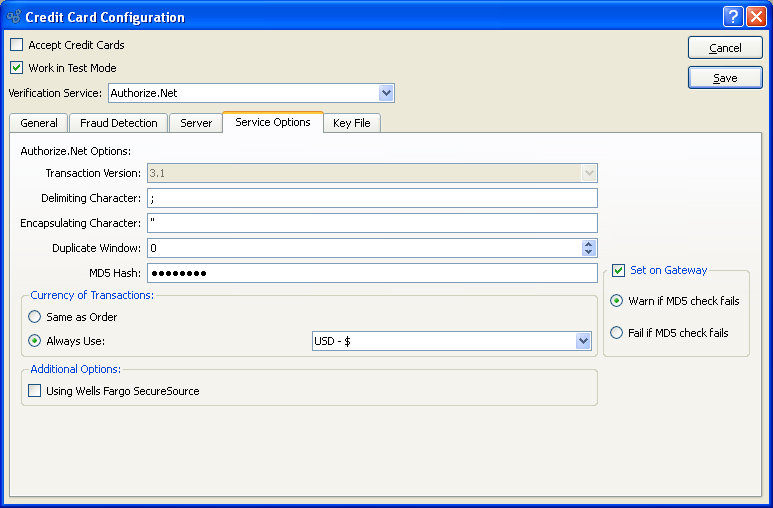This screenshot has height=508, width=773.
Task: Check Using Wells Fargo SecureSource
Action: coord(36,391)
